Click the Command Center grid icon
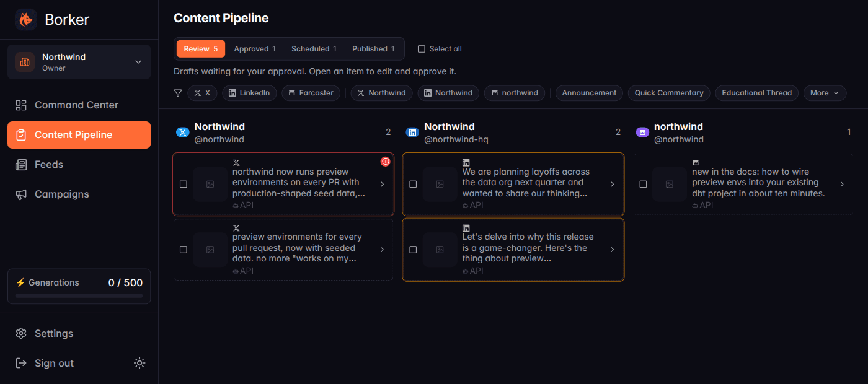Viewport: 868px width, 384px height. (x=21, y=105)
